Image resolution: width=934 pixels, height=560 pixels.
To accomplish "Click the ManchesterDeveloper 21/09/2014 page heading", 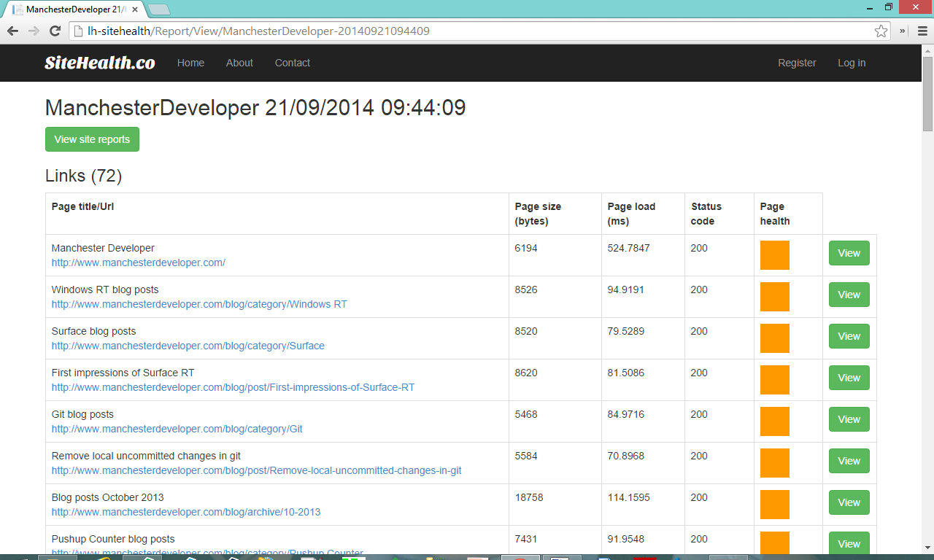I will point(255,108).
